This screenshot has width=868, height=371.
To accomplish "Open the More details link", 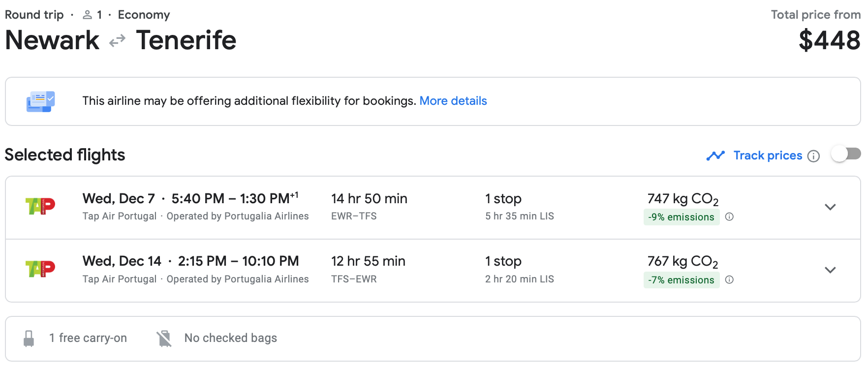I will point(453,101).
